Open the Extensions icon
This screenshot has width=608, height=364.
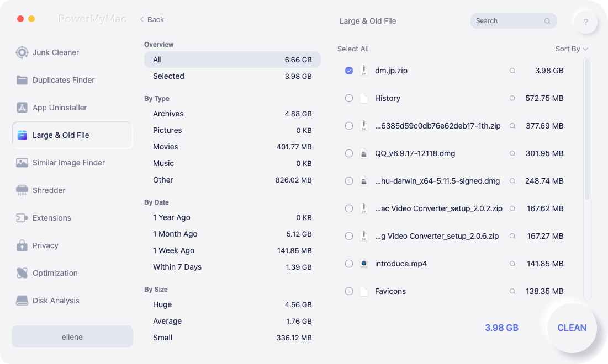22,218
